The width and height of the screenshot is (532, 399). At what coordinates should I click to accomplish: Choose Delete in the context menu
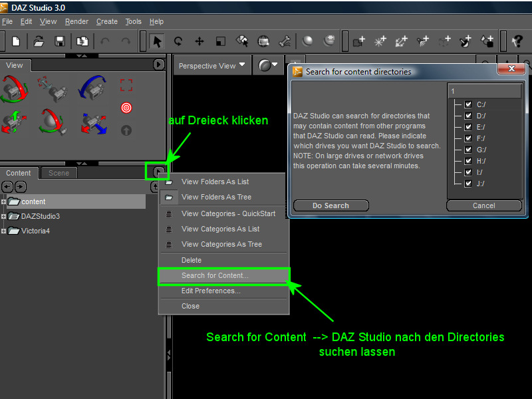click(224, 260)
